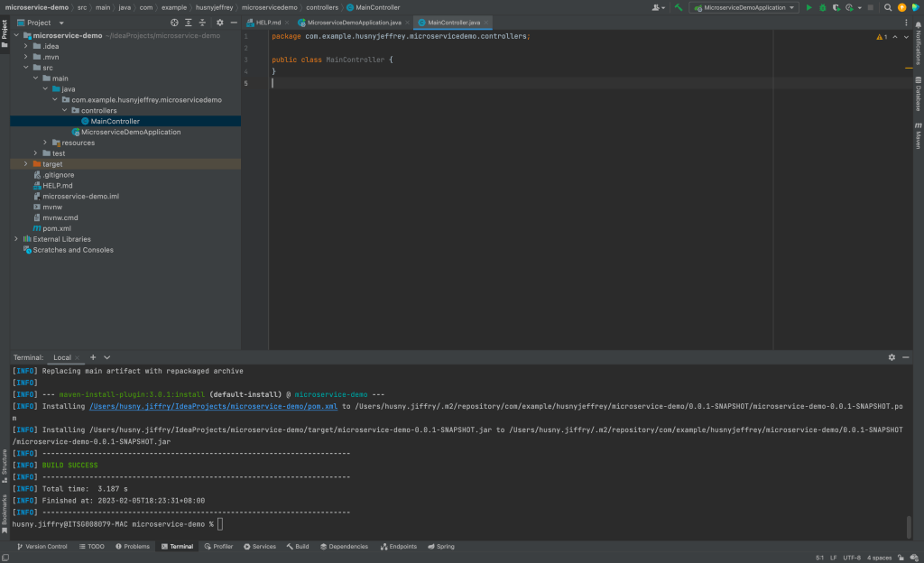The height and width of the screenshot is (563, 924).
Task: Toggle the Structure tool window
Action: coord(5,466)
